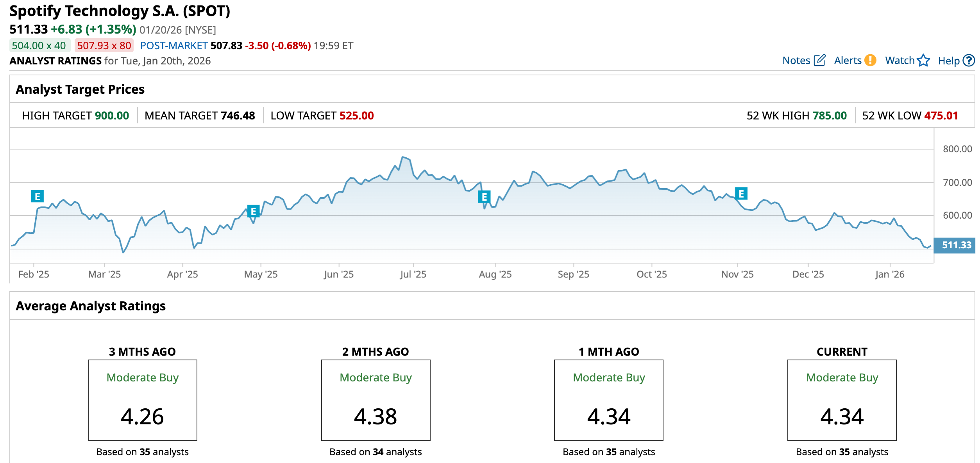Image resolution: width=980 pixels, height=463 pixels.
Task: Select the 3 MTHS AGO rating box
Action: click(x=143, y=400)
